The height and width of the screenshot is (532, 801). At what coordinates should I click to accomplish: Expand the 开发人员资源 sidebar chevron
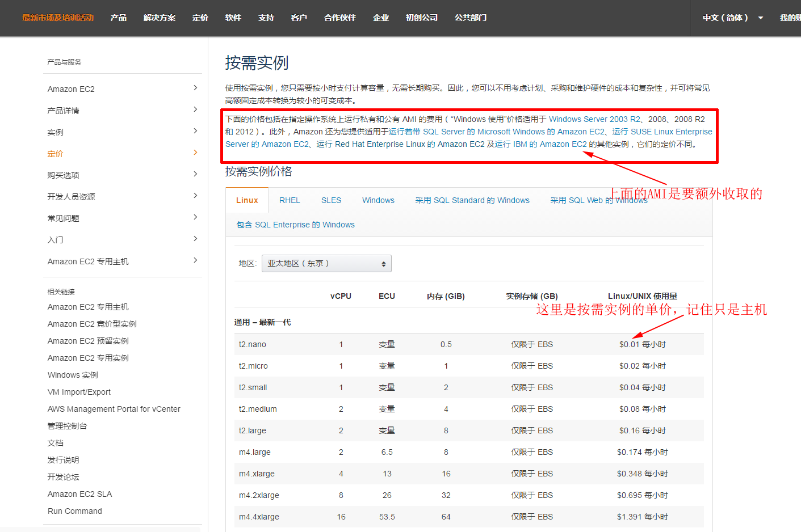coord(195,196)
